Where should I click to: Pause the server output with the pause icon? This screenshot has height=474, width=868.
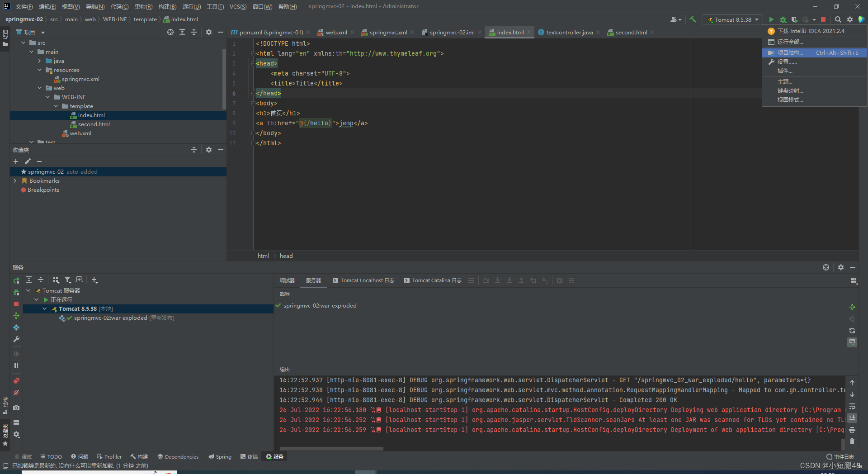pyautogui.click(x=16, y=365)
